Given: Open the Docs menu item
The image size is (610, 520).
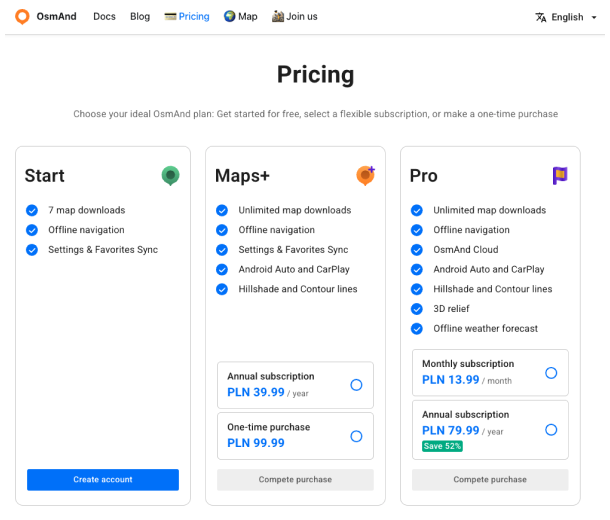Looking at the screenshot, I should click(x=104, y=17).
